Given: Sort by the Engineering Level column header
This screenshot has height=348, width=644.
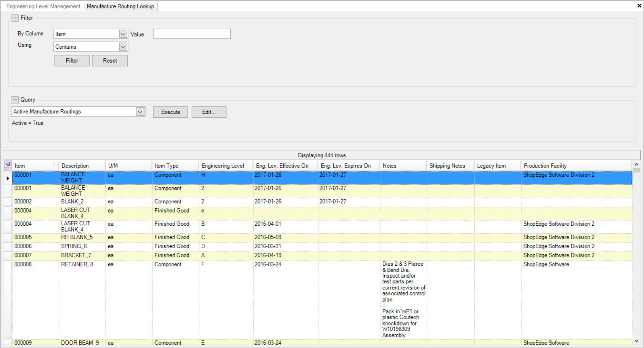Looking at the screenshot, I should [226, 166].
